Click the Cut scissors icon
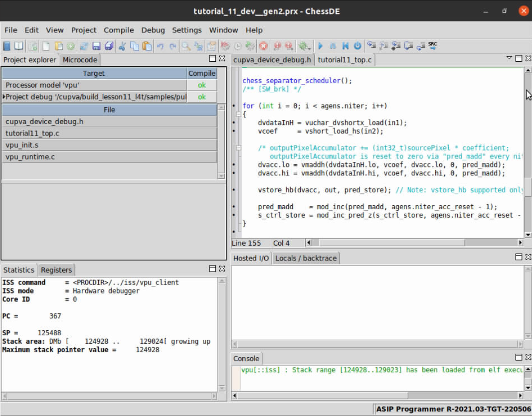 click(122, 46)
